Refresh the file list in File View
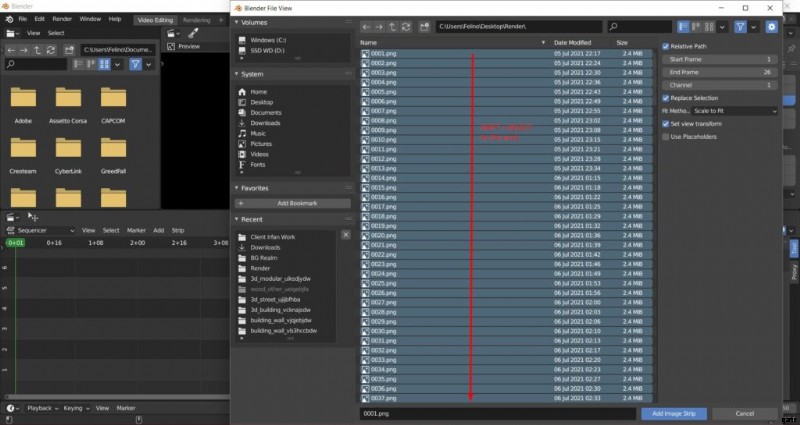 click(x=412, y=27)
